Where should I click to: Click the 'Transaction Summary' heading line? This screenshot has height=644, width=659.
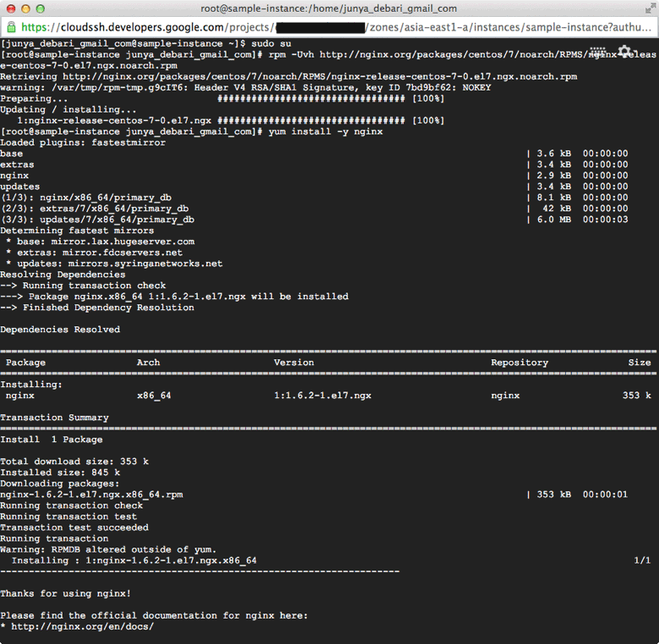pyautogui.click(x=54, y=418)
